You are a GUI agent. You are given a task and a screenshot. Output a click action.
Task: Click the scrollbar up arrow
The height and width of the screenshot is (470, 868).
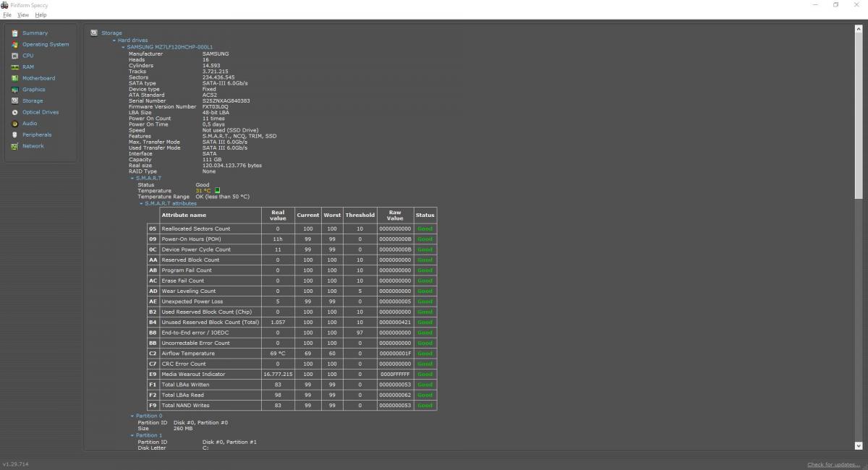pos(859,28)
